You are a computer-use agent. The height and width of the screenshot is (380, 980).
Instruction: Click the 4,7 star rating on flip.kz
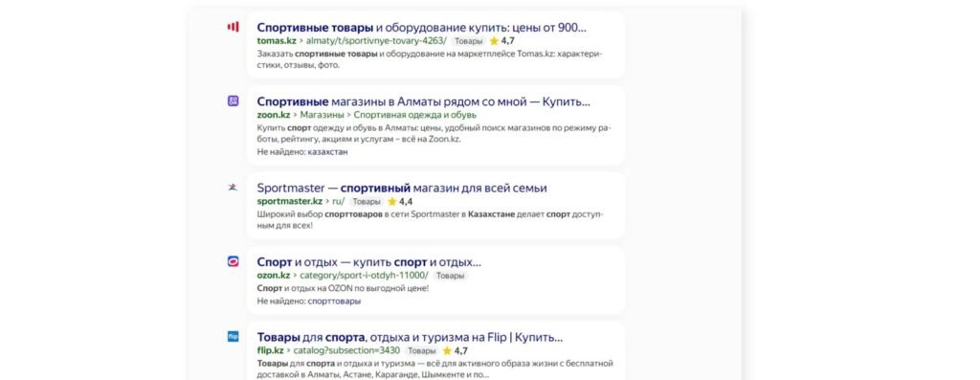(x=455, y=351)
